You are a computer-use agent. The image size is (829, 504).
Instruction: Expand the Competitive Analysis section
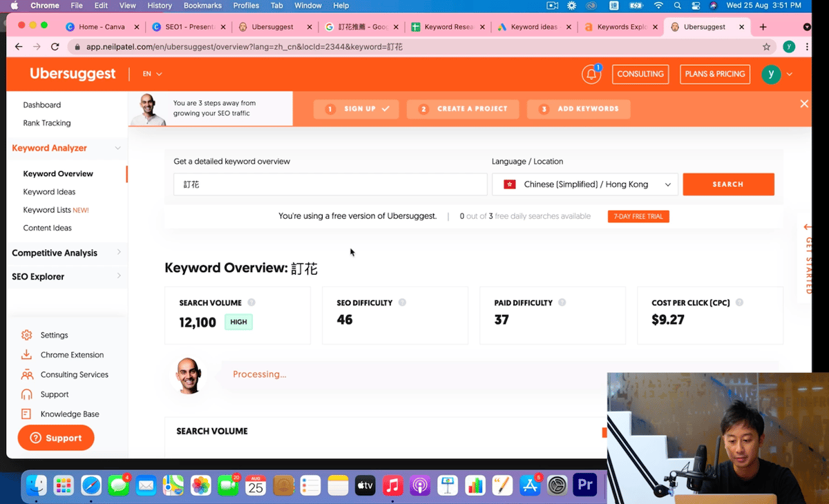tap(118, 253)
